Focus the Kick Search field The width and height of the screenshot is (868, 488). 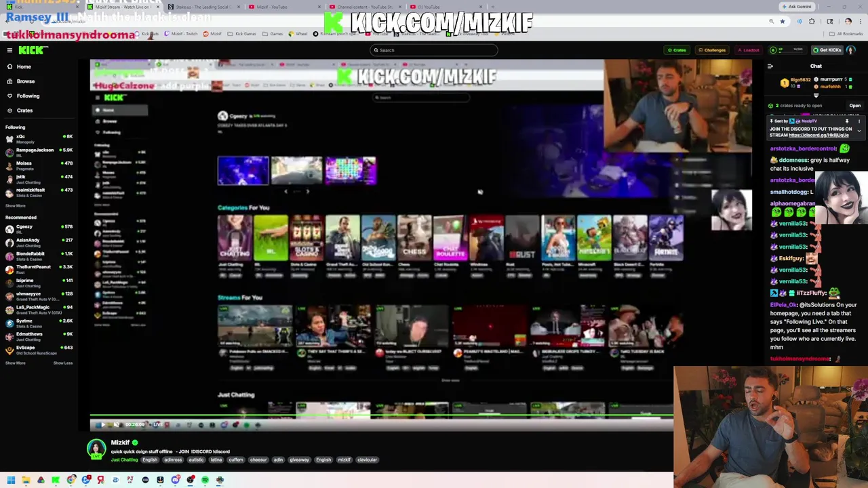[x=434, y=50]
